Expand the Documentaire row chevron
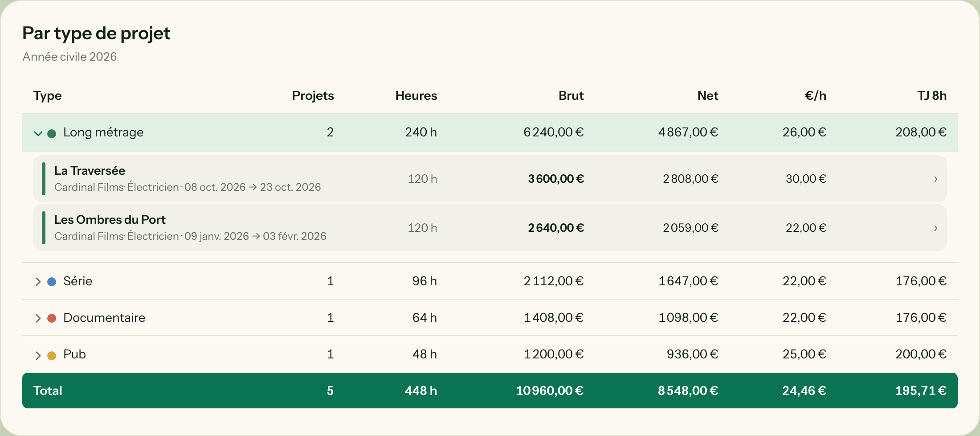This screenshot has width=980, height=436. pos(38,318)
